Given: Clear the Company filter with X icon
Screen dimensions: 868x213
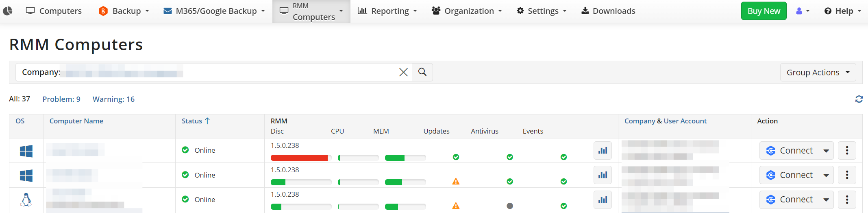Looking at the screenshot, I should point(403,72).
